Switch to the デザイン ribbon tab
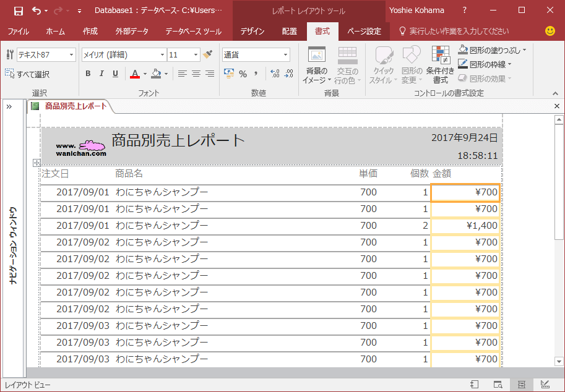The width and height of the screenshot is (565, 392). coord(252,32)
